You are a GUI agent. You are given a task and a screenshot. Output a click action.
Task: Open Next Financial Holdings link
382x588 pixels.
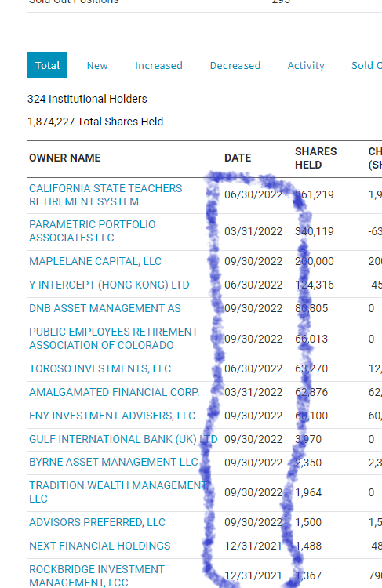click(100, 546)
